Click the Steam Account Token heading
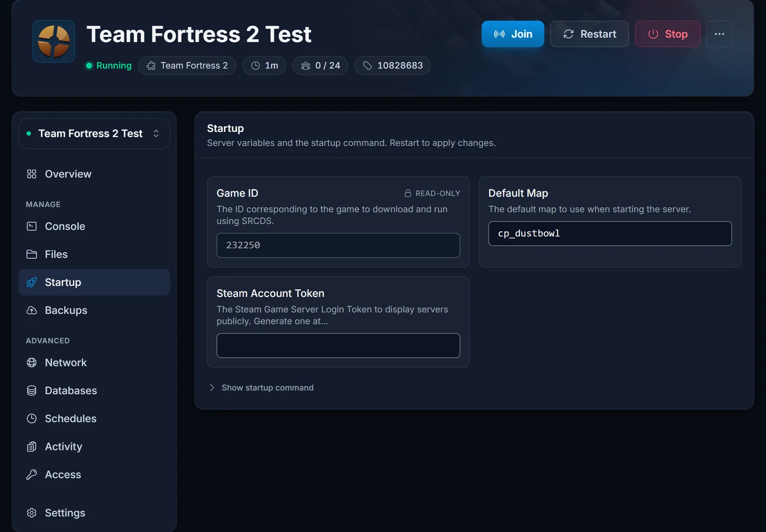 coord(270,293)
